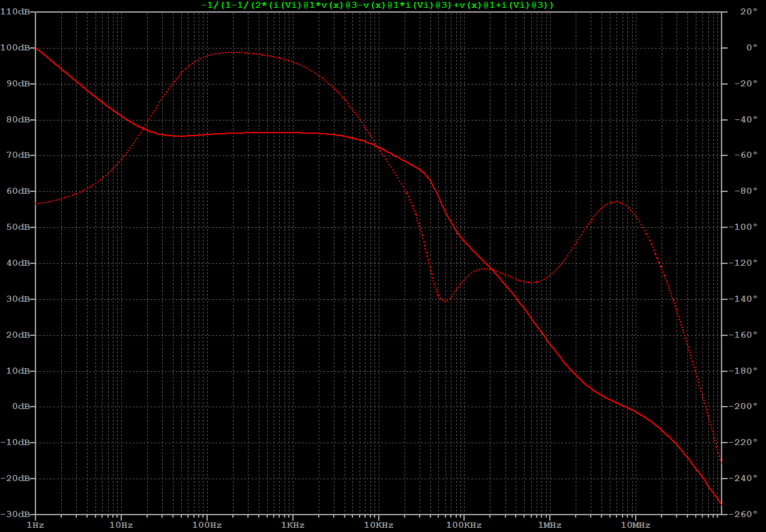
Task: Click the 10KHz frequency axis label
Action: 379,525
